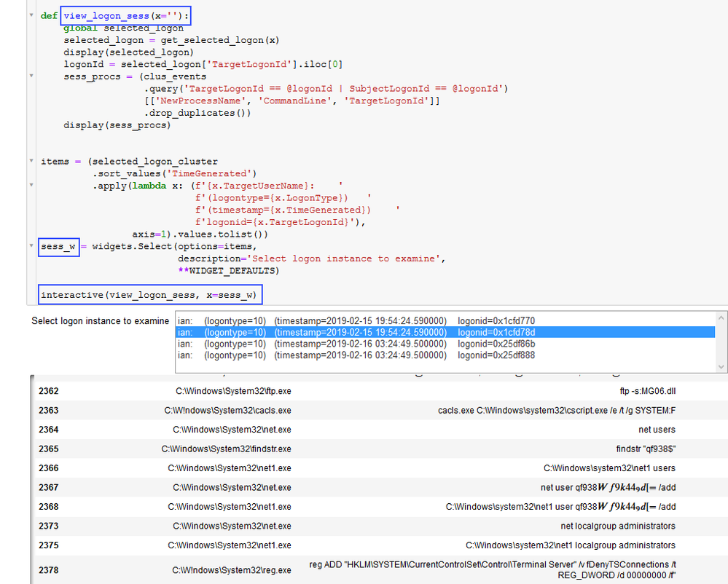Select highlighted logon option logonid=0x1cfd78d
Screen dimensions: 728x584
[x=446, y=332]
